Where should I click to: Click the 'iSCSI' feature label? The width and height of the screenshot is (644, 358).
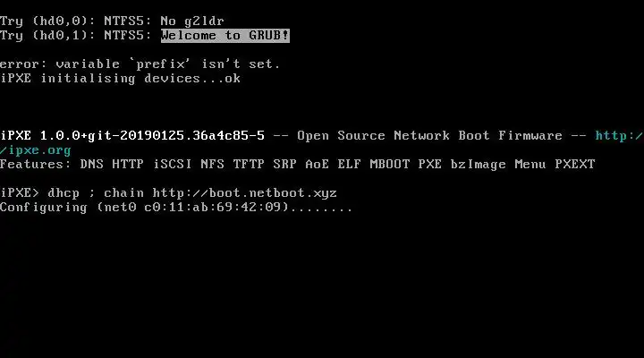173,164
